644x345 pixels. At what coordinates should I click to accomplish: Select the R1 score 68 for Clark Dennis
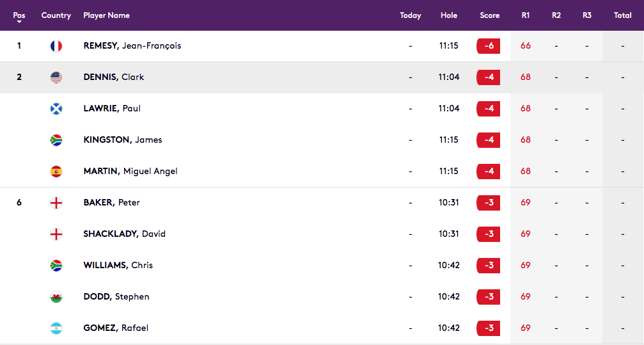526,77
